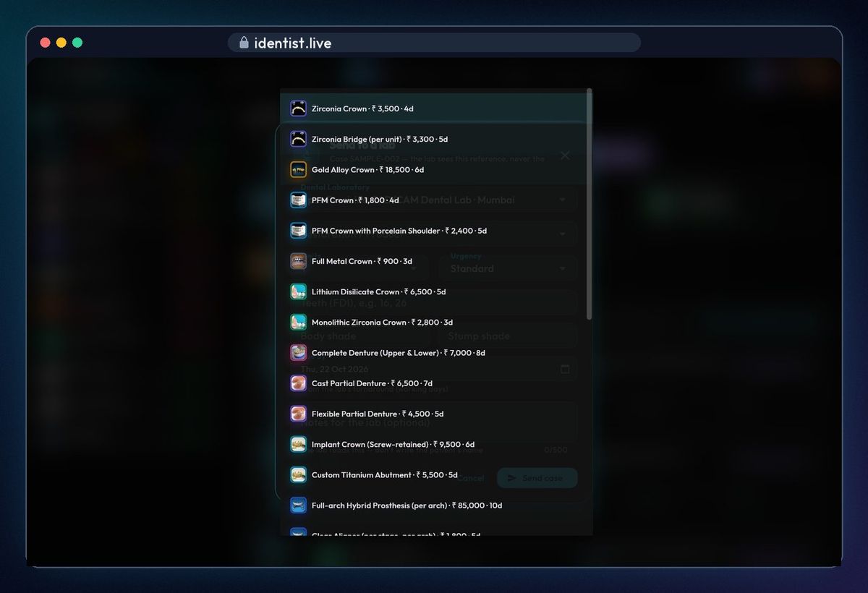
Task: Click the Complete Denture (Upper & Lower) icon
Action: point(299,353)
